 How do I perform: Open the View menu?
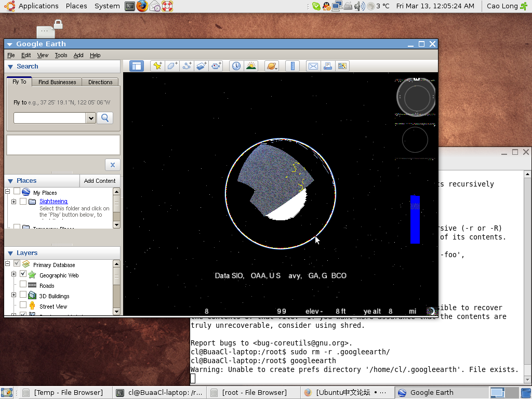click(43, 55)
